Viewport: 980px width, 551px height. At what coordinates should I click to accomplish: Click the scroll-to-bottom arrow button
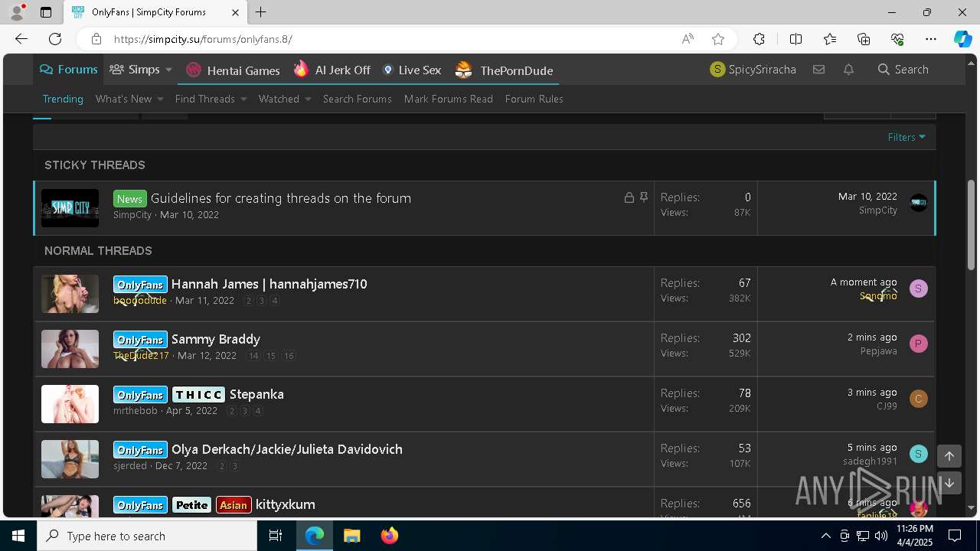(949, 483)
